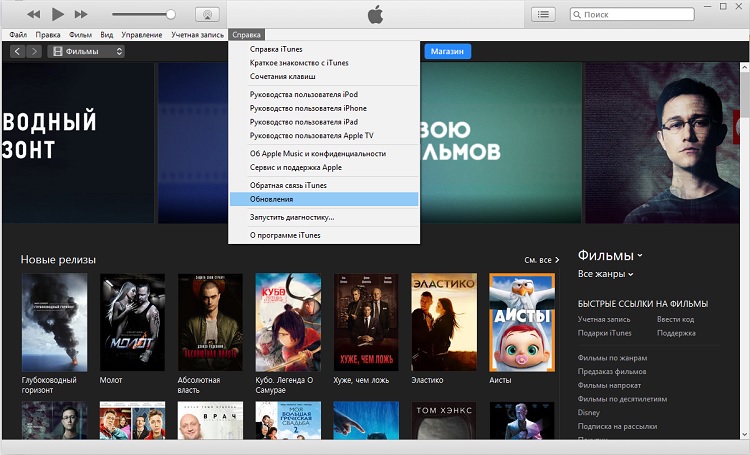Open the Файл menu
Image resolution: width=750 pixels, height=455 pixels.
pos(18,35)
